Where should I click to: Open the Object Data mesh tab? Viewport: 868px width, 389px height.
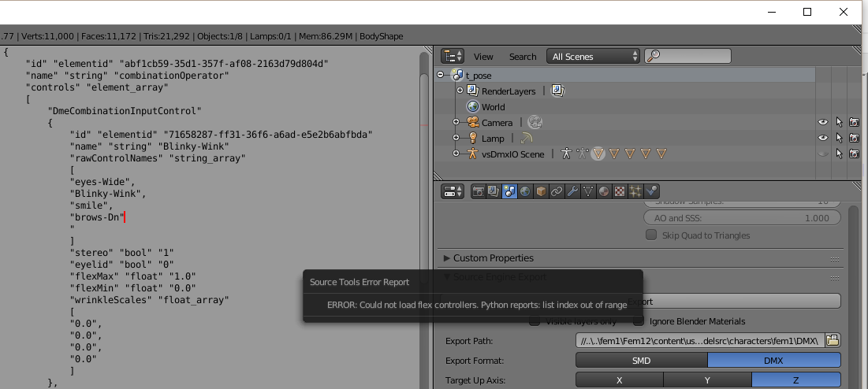(588, 191)
